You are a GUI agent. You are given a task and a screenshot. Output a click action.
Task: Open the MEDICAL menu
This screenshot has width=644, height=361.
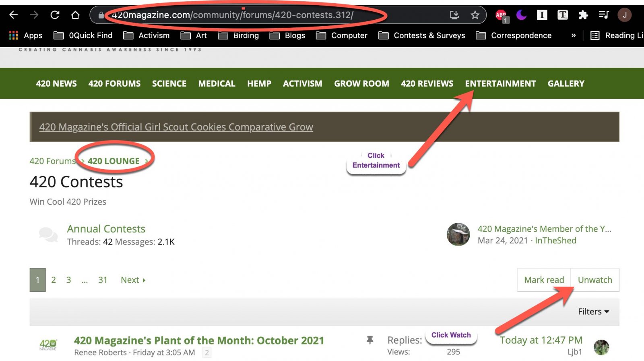pos(217,83)
